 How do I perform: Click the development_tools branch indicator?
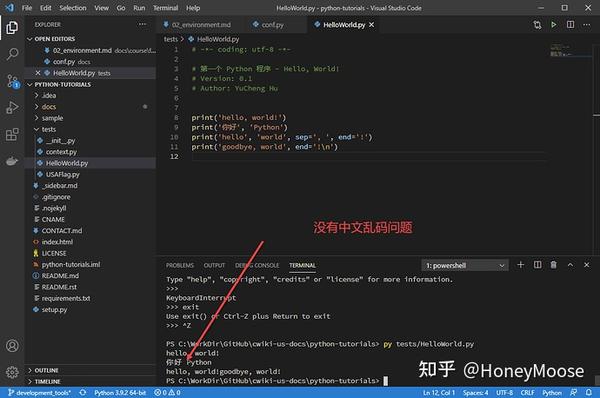click(39, 393)
